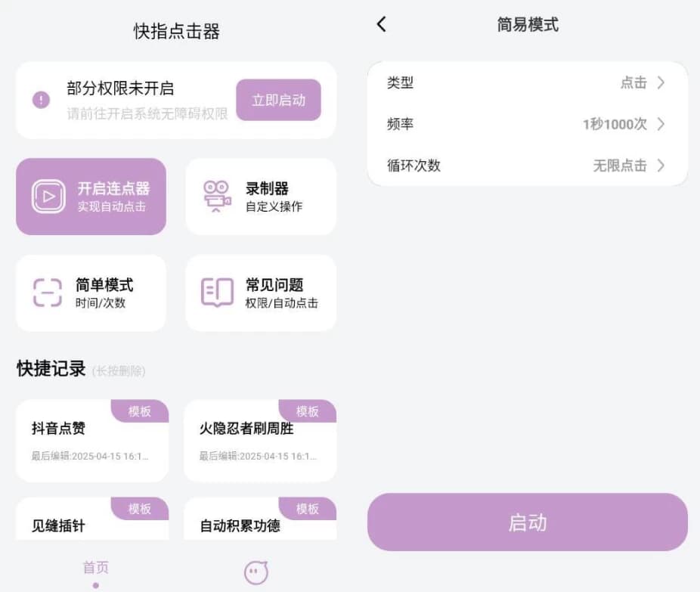Click the exclamation warning icon
Viewport: 700px width, 592px height.
pyautogui.click(x=41, y=100)
